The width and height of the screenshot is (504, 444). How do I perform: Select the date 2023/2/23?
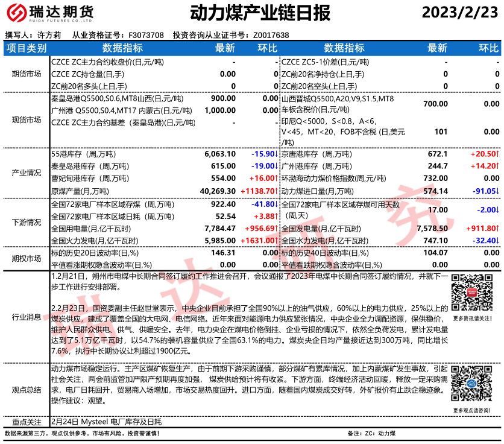coord(460,13)
